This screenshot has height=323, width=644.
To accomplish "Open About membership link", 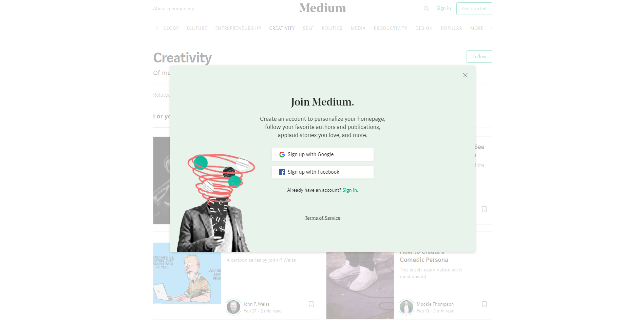I will point(173,8).
